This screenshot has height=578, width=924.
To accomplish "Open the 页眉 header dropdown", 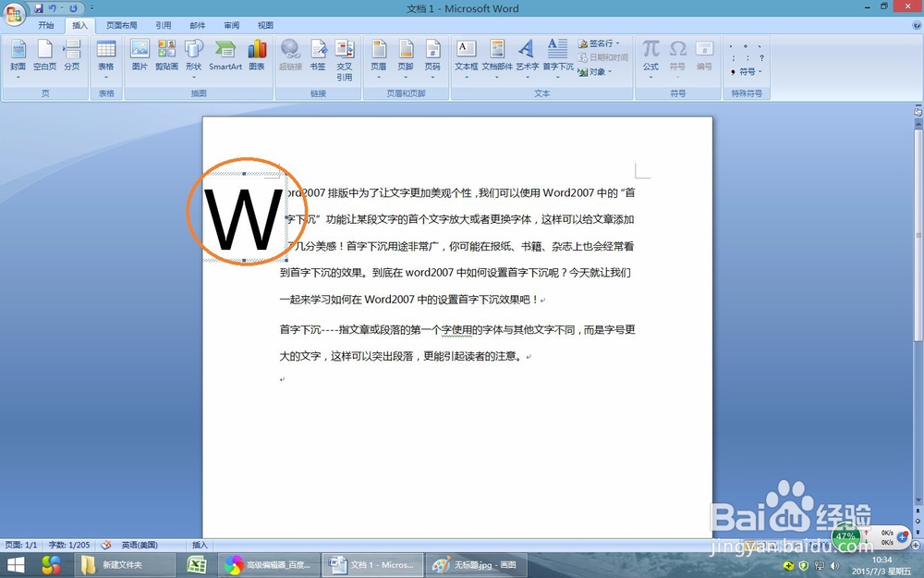I will (378, 59).
